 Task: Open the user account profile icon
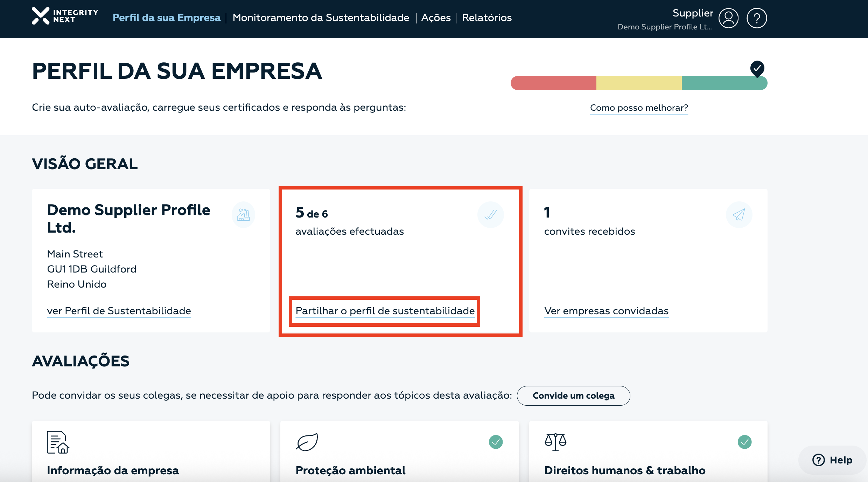click(728, 18)
